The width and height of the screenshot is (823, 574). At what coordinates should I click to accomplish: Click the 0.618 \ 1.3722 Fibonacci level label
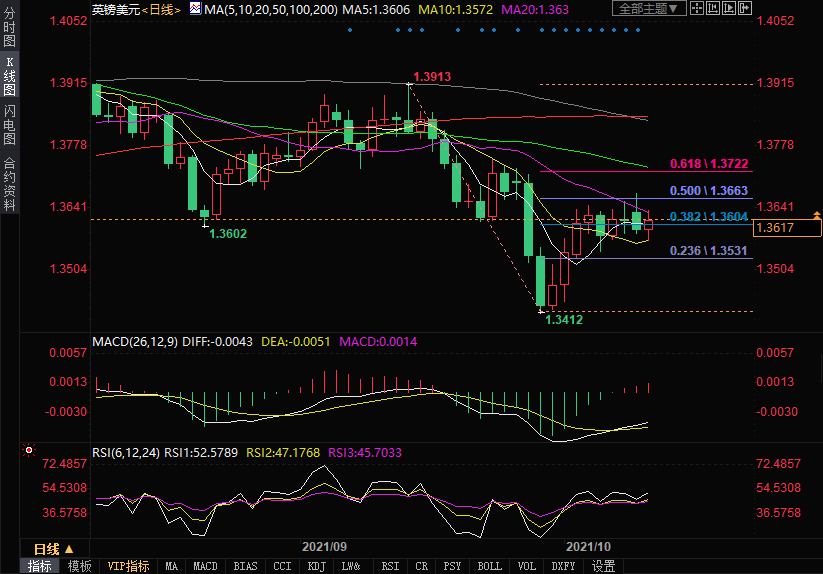tap(708, 163)
